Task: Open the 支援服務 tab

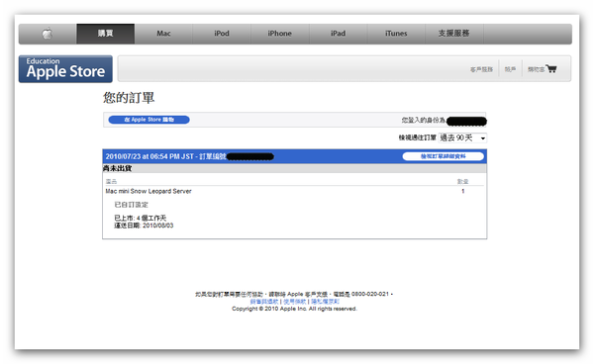Action: [x=453, y=34]
